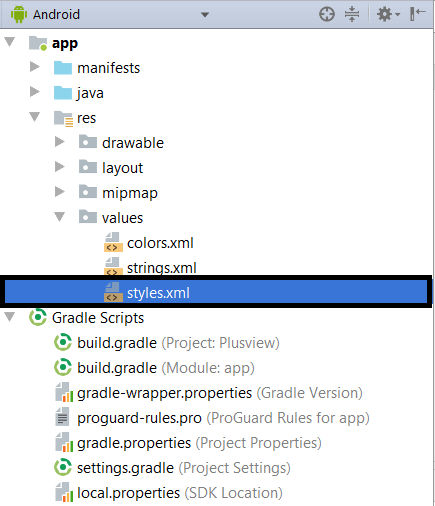Collapse the Gradle Scripts node

(10, 317)
